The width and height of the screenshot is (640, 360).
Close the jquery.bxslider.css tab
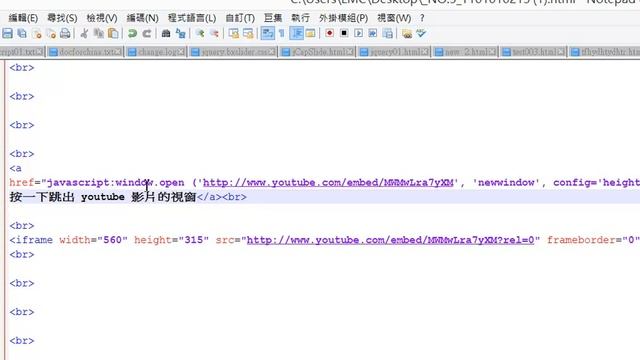click(x=271, y=52)
